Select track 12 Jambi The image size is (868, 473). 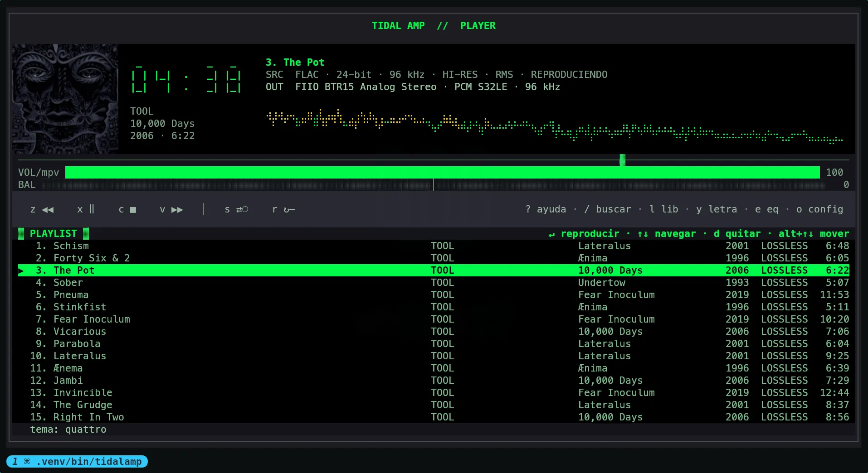(x=434, y=381)
